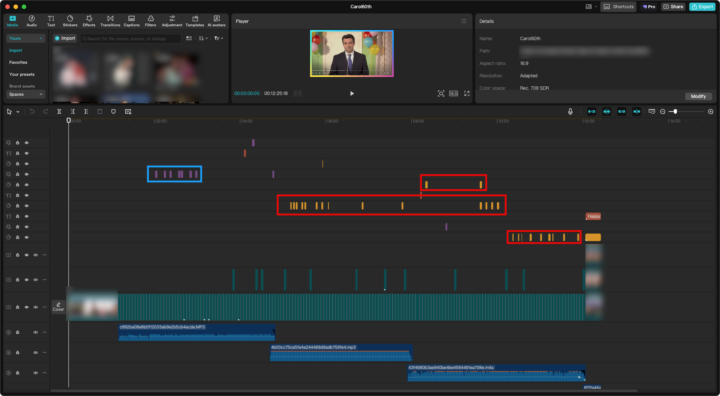Viewport: 720px width, 396px height.
Task: Choose the Select pointer tool
Action: click(9, 112)
